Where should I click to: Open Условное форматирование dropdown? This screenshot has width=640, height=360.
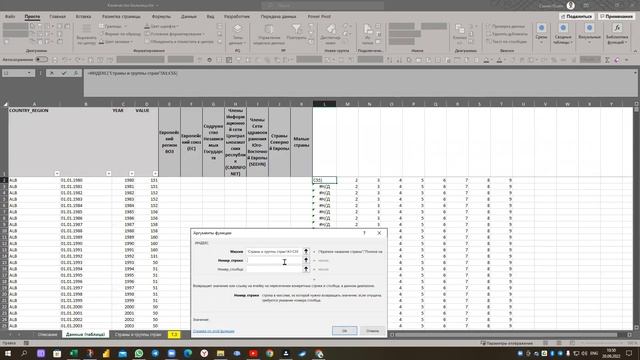coord(176,34)
